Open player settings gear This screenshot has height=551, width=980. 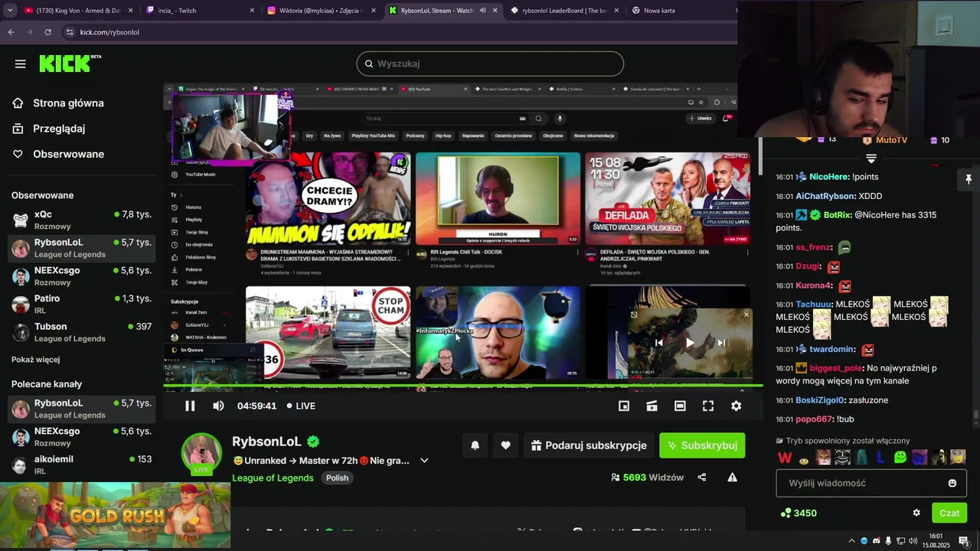tap(736, 406)
